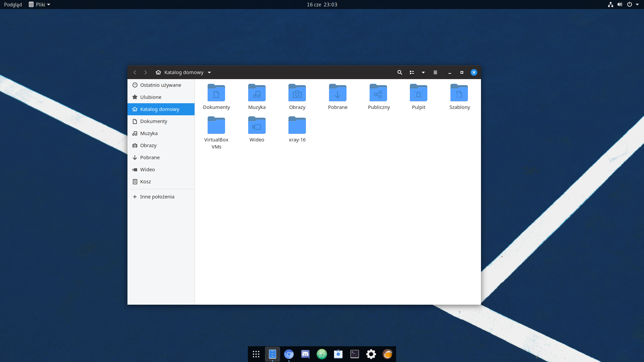Click Files icon in dock
644x362 pixels.
(272, 354)
